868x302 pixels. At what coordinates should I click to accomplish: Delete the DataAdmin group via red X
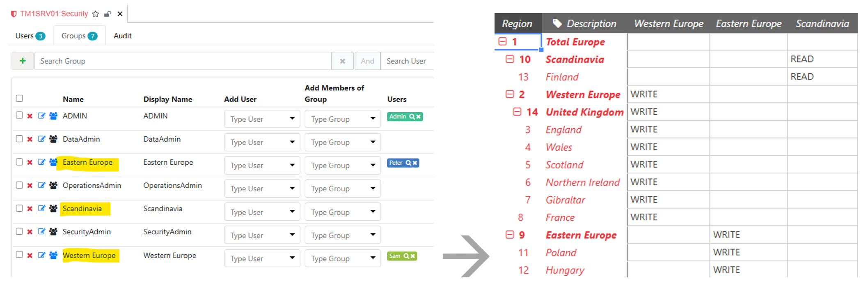coord(30,139)
